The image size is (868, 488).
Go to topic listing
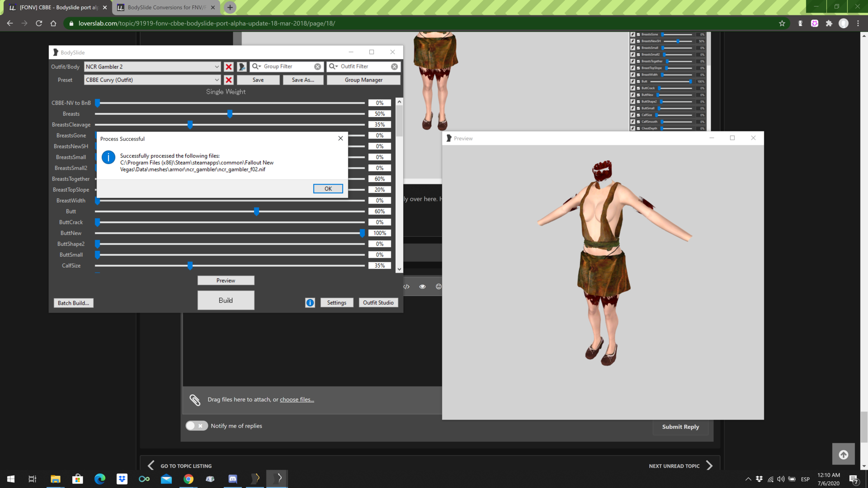(179, 466)
